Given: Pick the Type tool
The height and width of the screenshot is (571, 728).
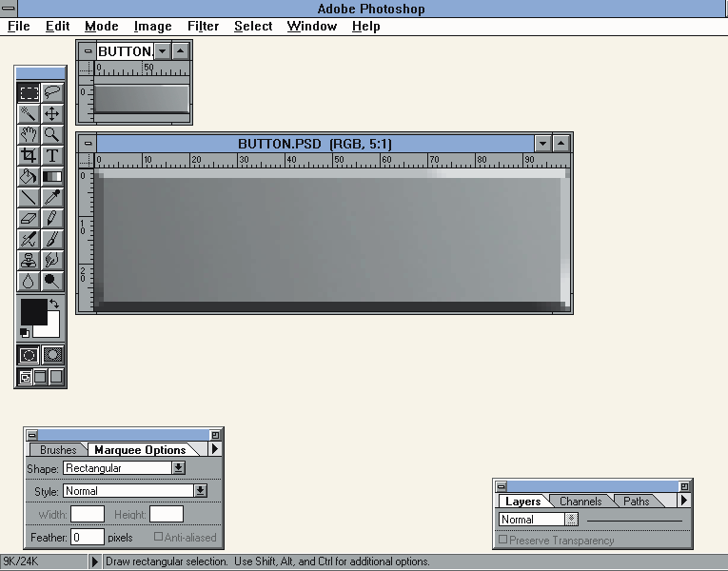Looking at the screenshot, I should point(52,156).
